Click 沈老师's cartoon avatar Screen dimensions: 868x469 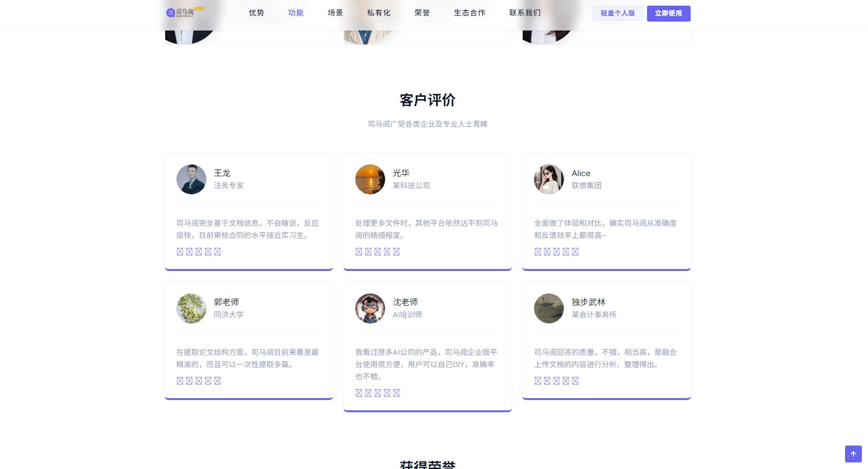(x=370, y=308)
